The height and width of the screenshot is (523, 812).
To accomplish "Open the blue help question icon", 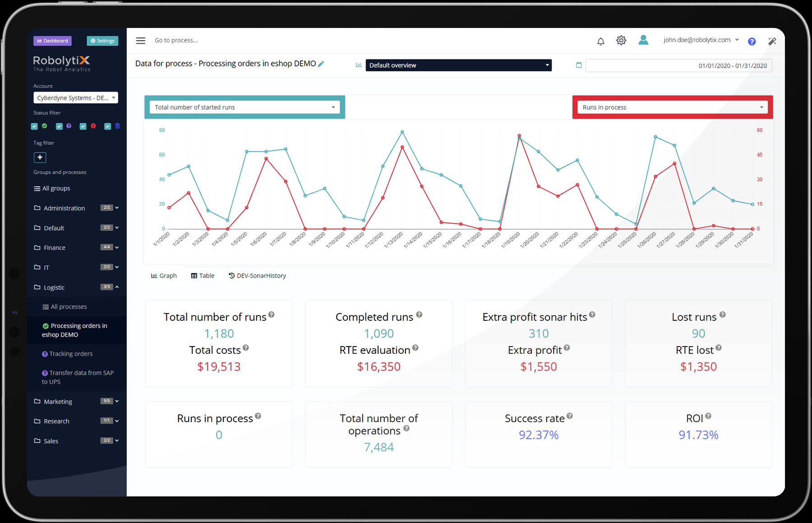I will tap(752, 42).
